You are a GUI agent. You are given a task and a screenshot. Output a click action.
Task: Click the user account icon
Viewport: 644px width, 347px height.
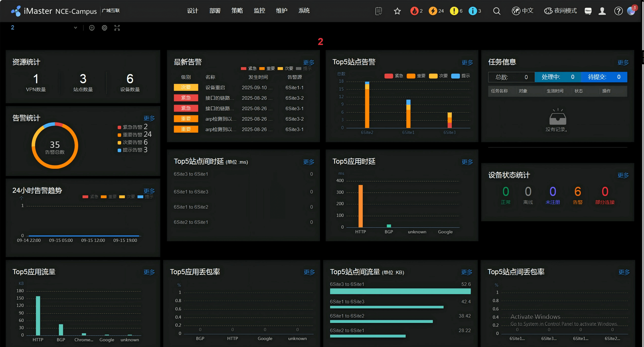[x=602, y=11]
